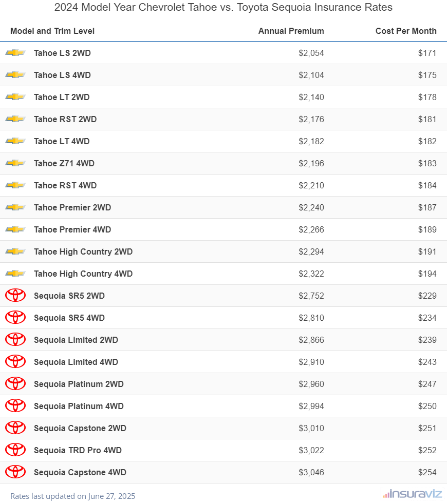Select the Tahoe LT 4WD model name
447x504 pixels.
click(62, 141)
